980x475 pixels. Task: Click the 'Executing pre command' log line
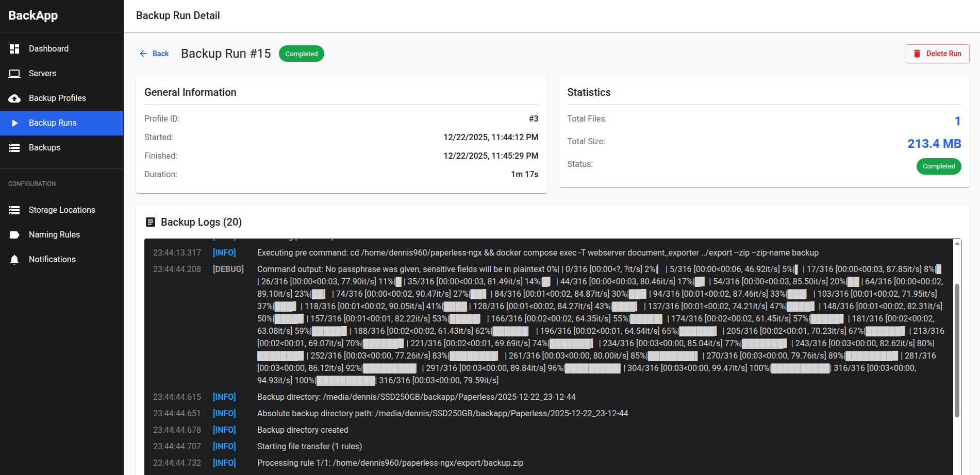tap(538, 253)
